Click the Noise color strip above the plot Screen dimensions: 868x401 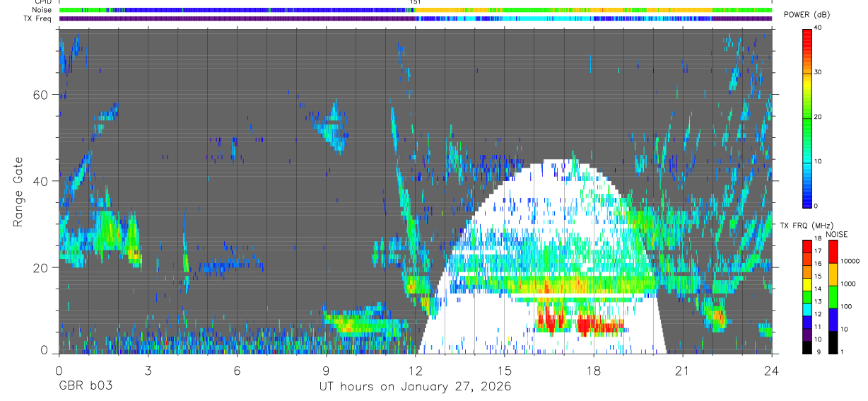click(416, 10)
